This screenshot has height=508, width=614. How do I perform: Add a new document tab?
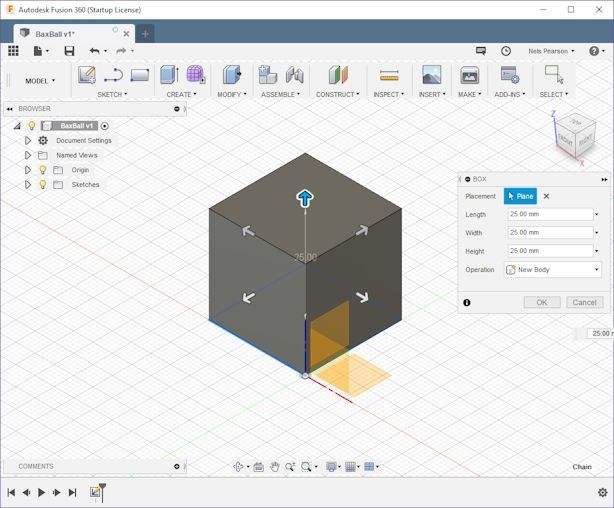(x=145, y=34)
